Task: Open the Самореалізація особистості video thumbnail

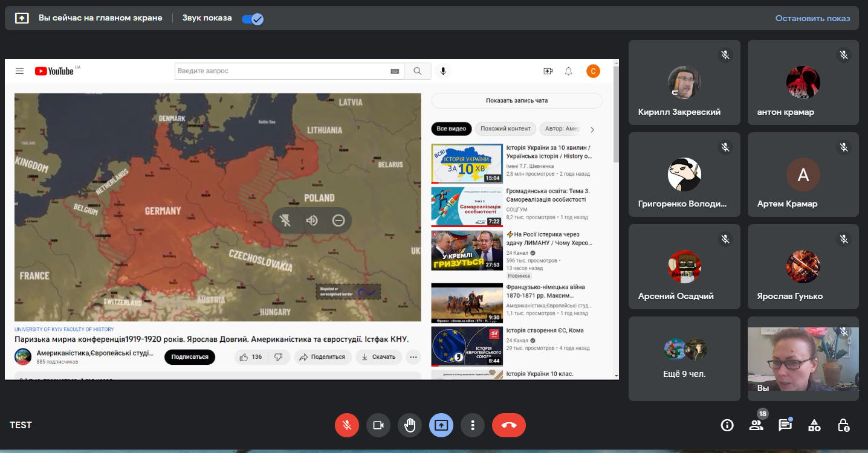Action: pyautogui.click(x=467, y=207)
